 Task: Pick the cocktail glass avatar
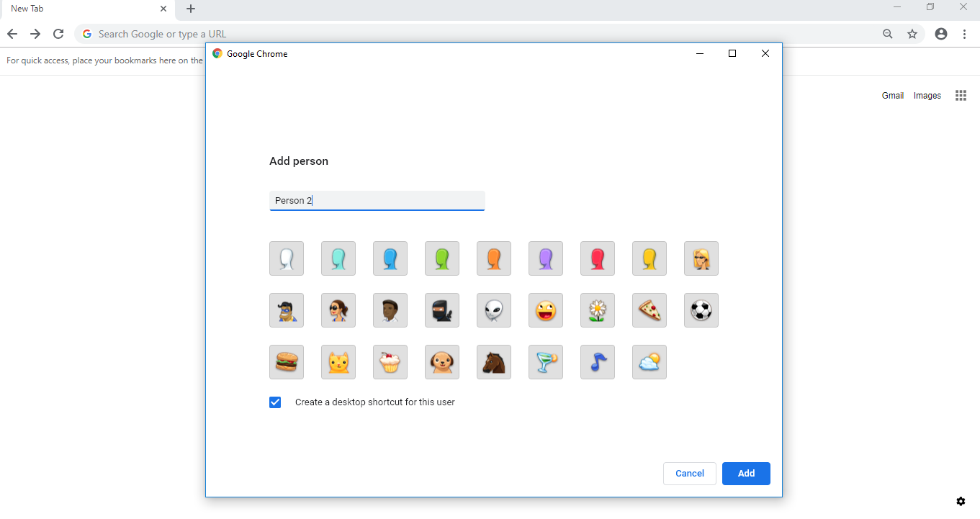coord(546,362)
